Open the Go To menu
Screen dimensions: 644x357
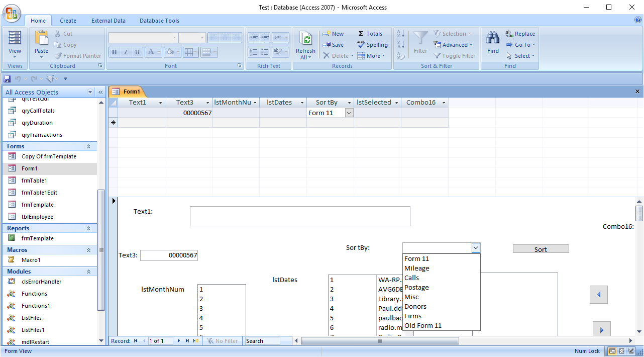[x=520, y=45]
